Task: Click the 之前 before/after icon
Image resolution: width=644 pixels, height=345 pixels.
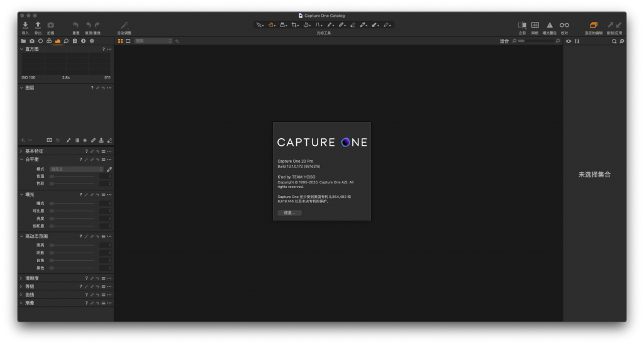Action: [522, 25]
